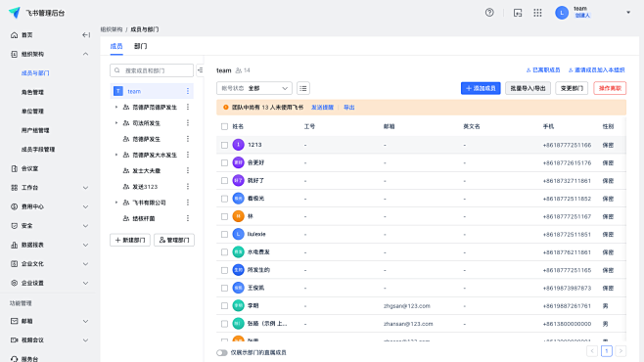Image resolution: width=644 pixels, height=362 pixels.
Task: Open 单位管理 in sidebar
Action: pyautogui.click(x=32, y=112)
